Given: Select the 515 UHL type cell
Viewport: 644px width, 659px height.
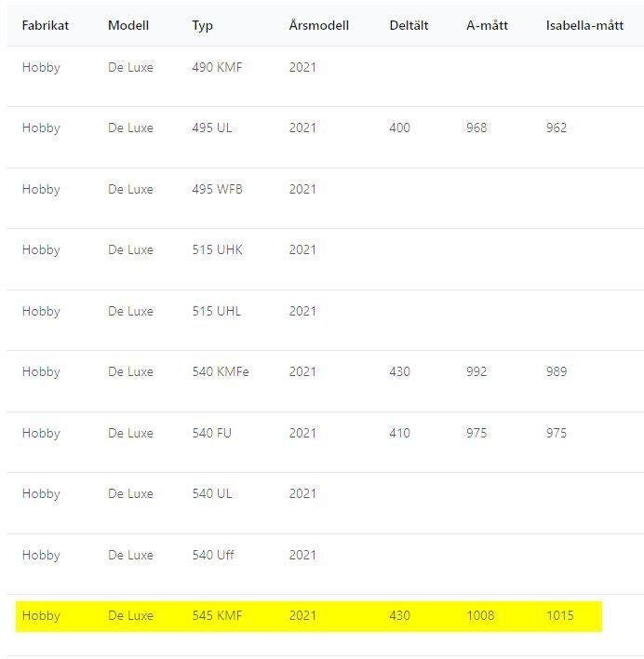Looking at the screenshot, I should (216, 311).
